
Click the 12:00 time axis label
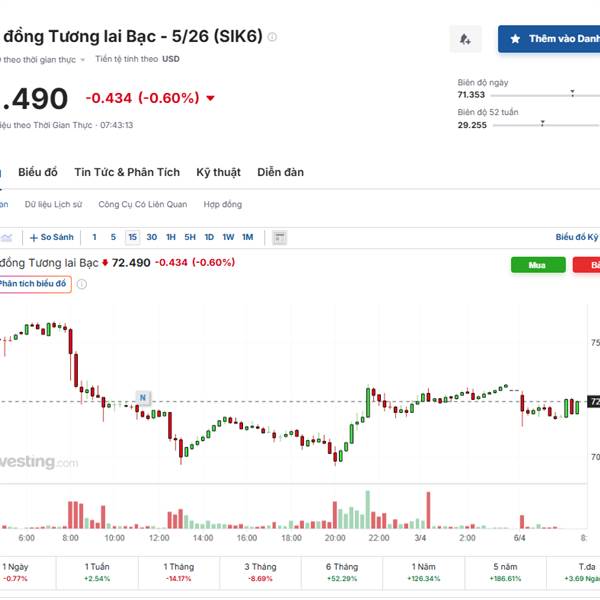point(159,538)
